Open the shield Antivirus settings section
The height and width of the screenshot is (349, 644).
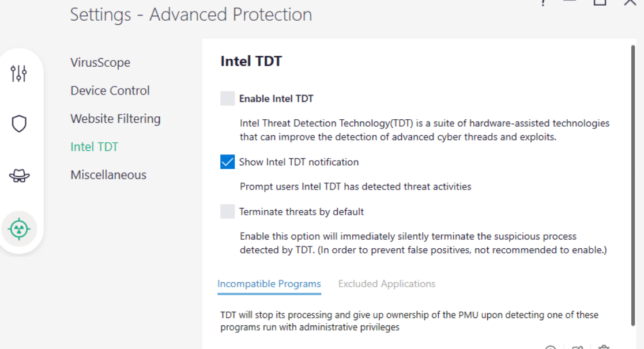click(x=19, y=123)
